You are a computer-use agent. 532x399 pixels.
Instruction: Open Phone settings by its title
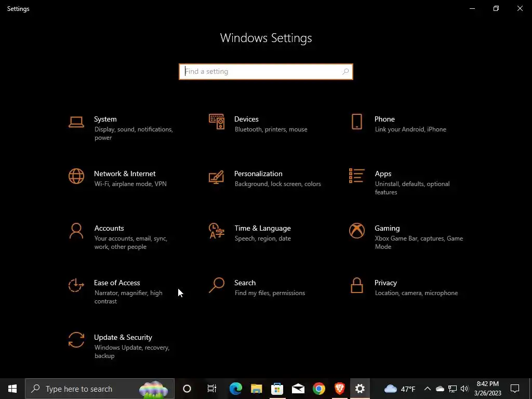click(x=384, y=119)
